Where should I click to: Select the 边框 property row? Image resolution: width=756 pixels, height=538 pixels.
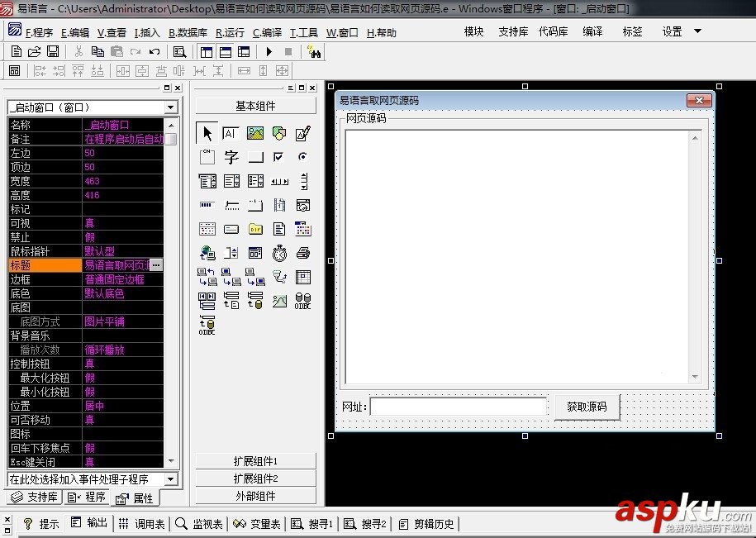pos(86,279)
